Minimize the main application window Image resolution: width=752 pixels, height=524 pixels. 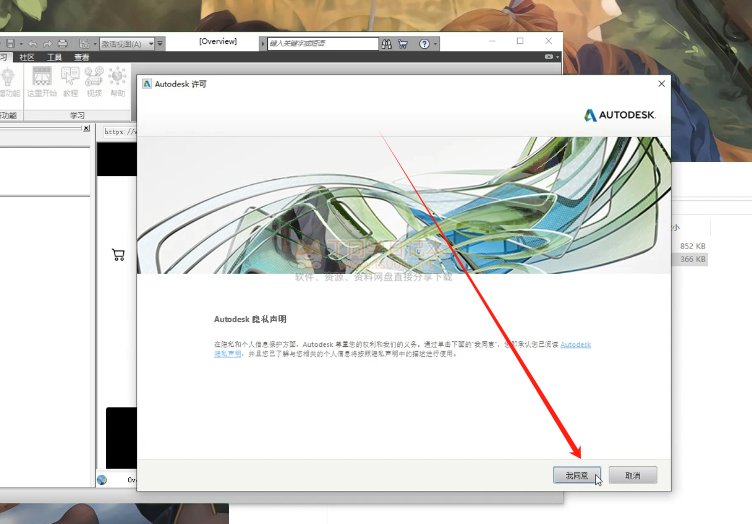(492, 41)
